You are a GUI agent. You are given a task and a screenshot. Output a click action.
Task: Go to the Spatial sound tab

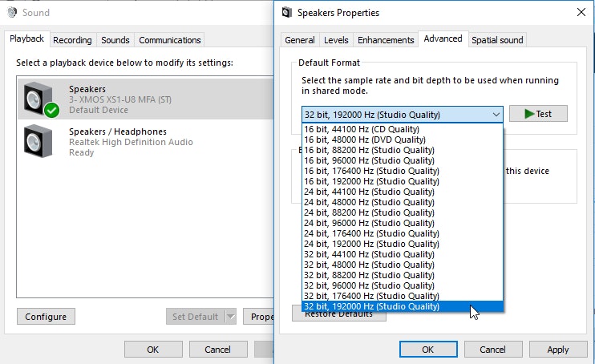[497, 40]
